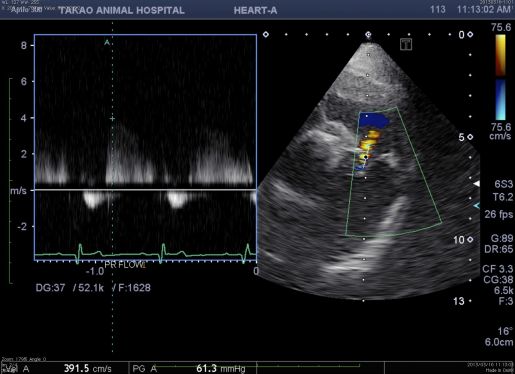Click the diamond marker at depth 5
Screen dimensions: 515x374
click(x=470, y=137)
